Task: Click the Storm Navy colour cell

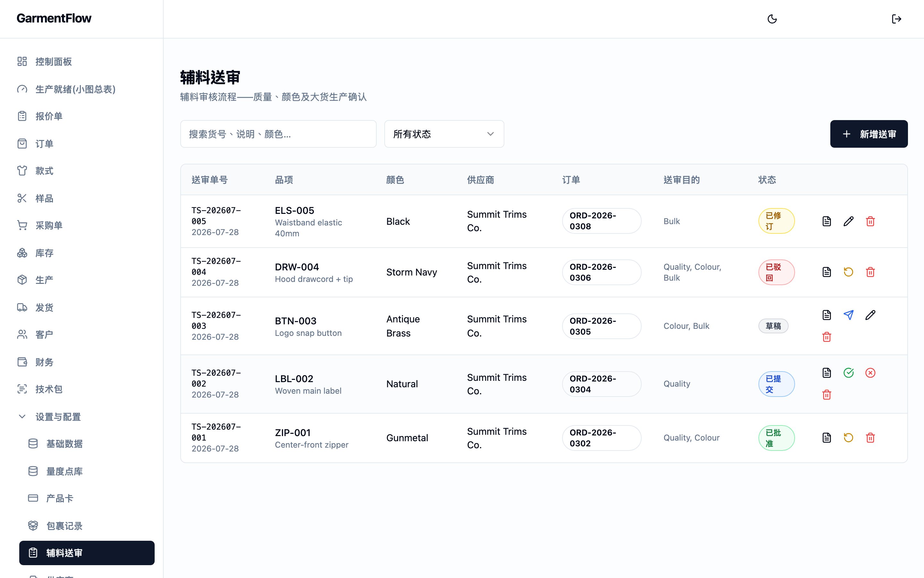Action: [412, 272]
